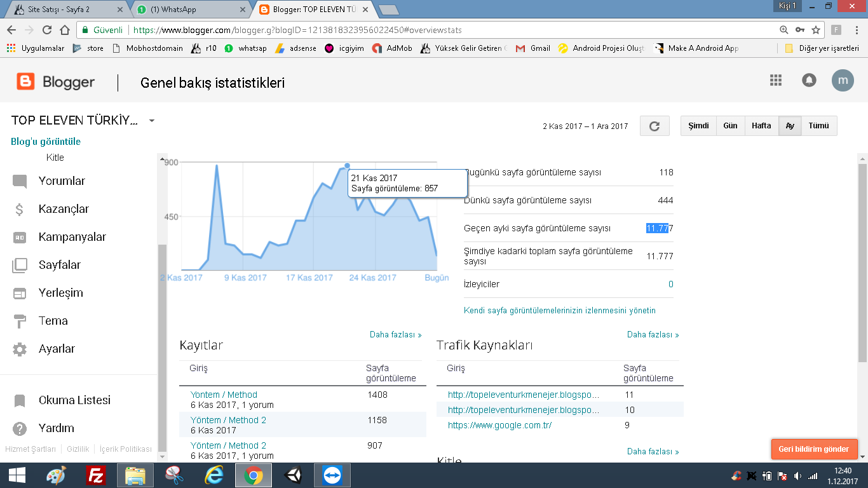Click the Blog'u görüntüle link
This screenshot has height=488, width=868.
click(x=46, y=142)
